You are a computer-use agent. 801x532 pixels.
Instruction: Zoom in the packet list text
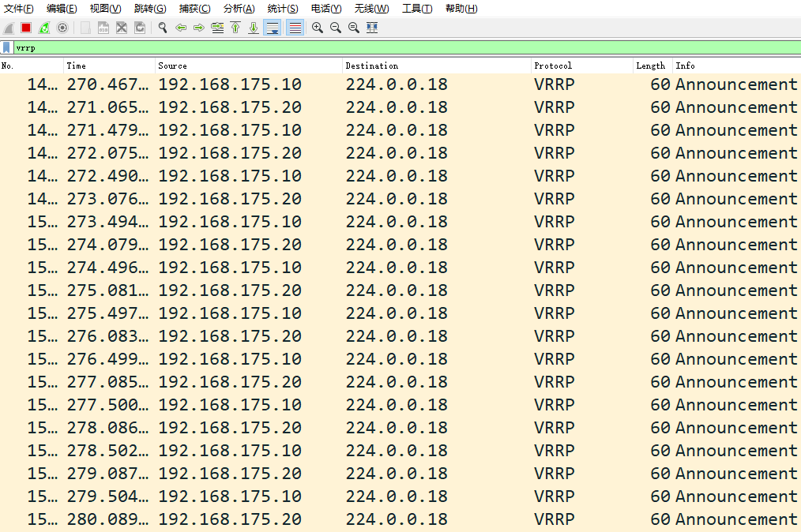coord(318,28)
